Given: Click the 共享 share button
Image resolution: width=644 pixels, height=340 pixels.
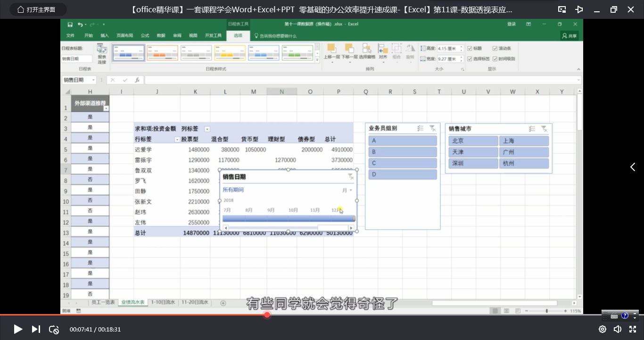Looking at the screenshot, I should click(x=570, y=36).
